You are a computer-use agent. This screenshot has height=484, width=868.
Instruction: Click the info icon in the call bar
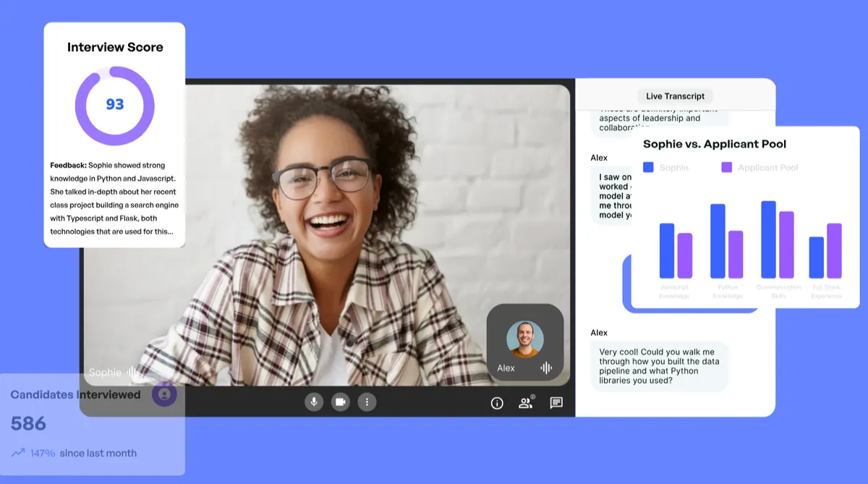coord(497,404)
